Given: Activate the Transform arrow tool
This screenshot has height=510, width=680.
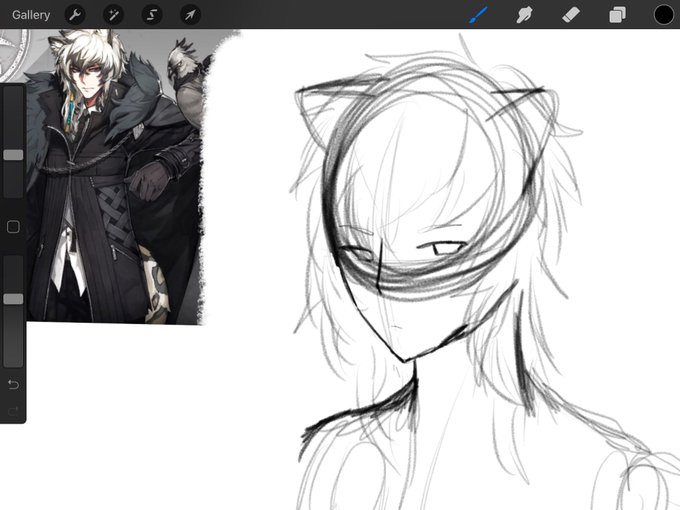Looking at the screenshot, I should click(x=190, y=15).
